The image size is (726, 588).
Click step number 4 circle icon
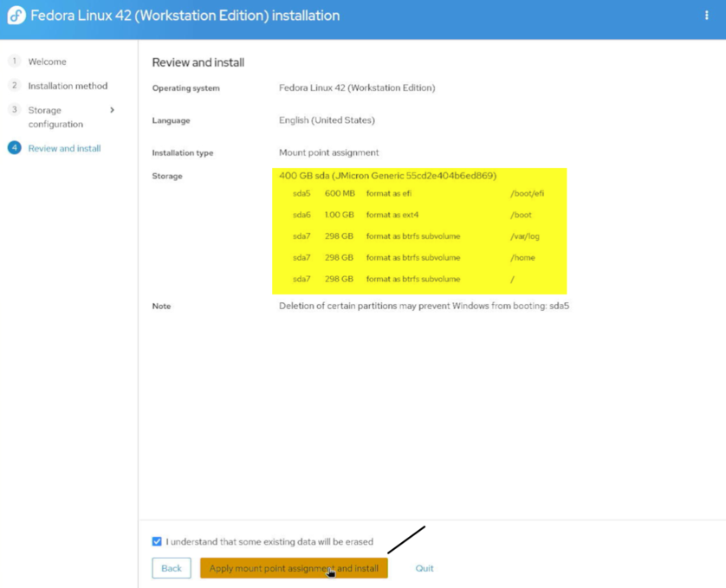[15, 148]
